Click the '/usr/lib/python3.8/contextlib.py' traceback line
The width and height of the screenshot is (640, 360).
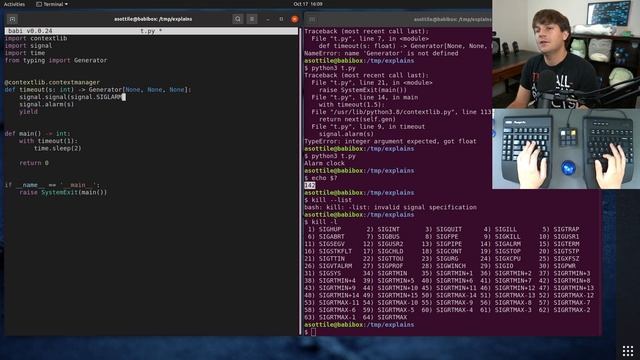click(x=401, y=112)
